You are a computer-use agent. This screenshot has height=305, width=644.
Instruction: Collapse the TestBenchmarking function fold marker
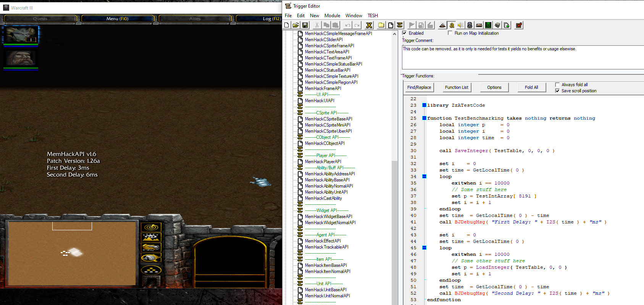tap(424, 118)
